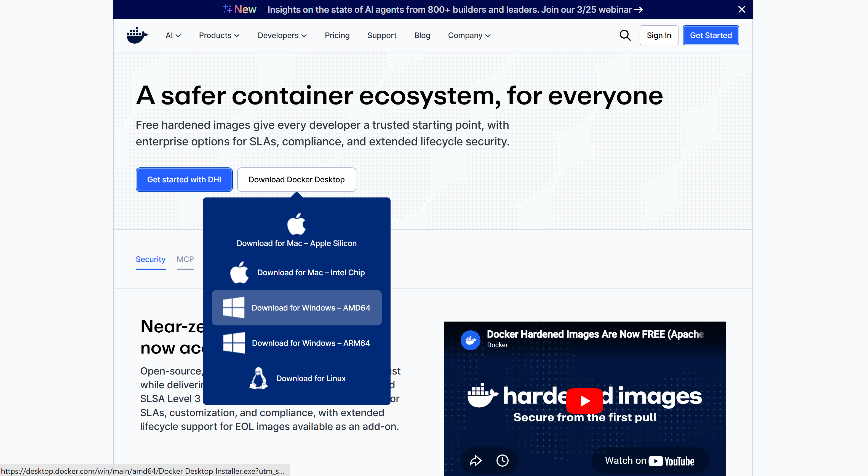The image size is (868, 476).
Task: Click the Apple logo beside Intel Chip
Action: click(239, 272)
